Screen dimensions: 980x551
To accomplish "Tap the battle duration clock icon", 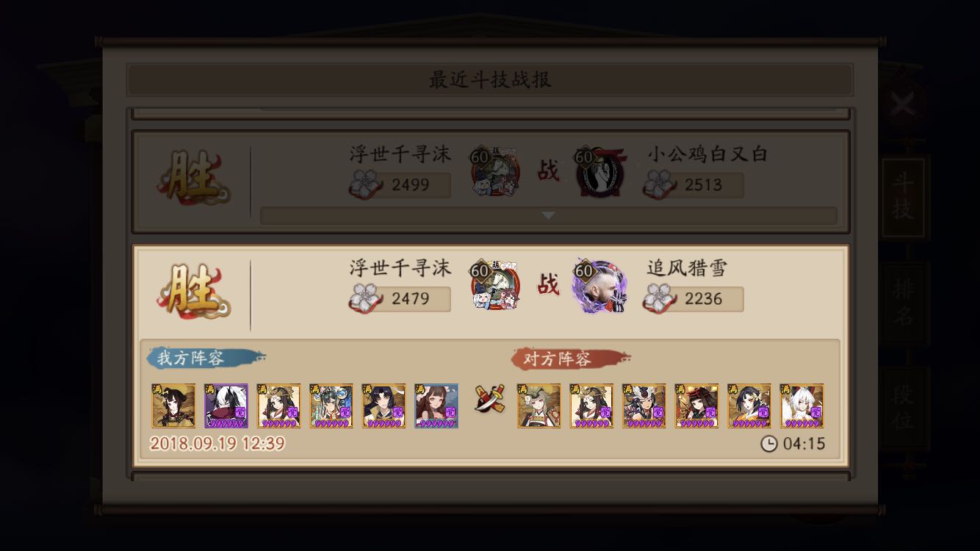I will point(768,444).
